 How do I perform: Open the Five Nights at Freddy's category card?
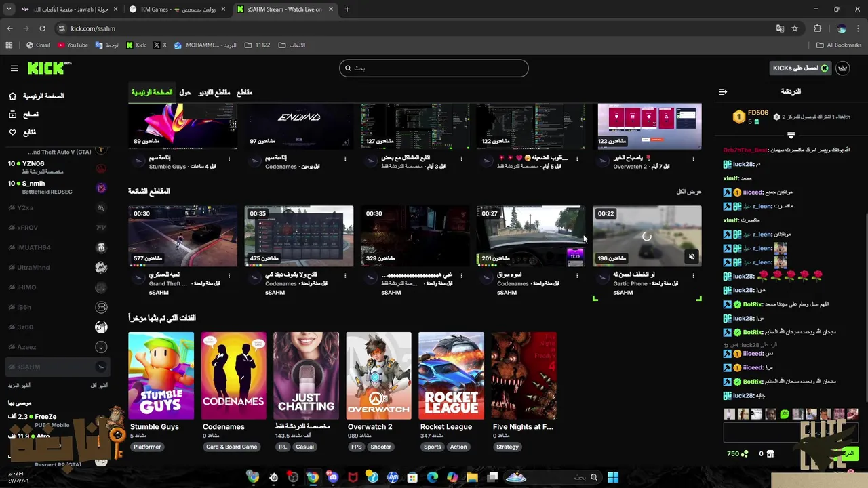pos(524,375)
